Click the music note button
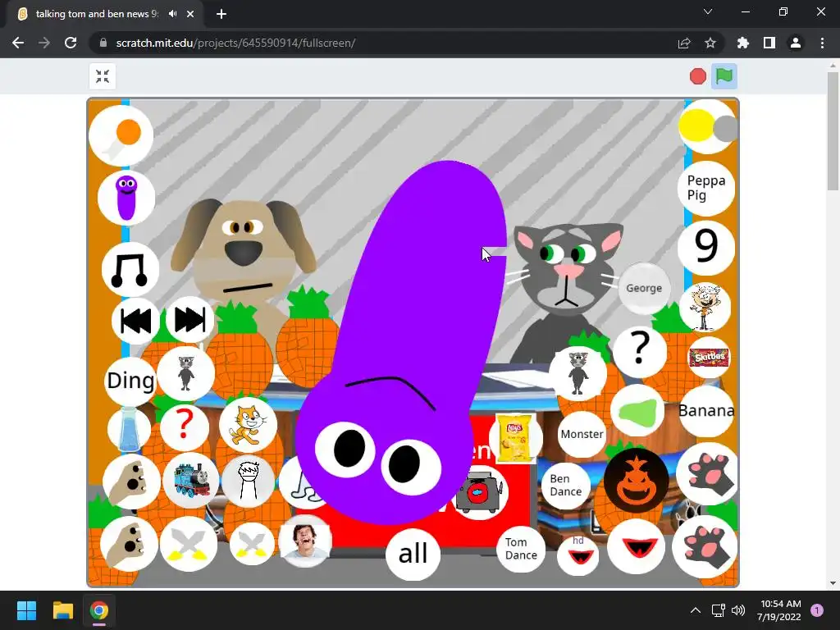 130,270
